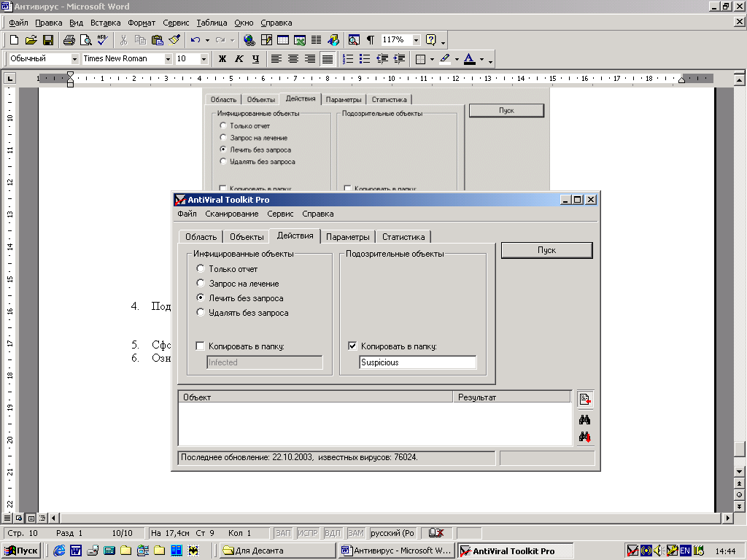Click the volume speaker tray icon
This screenshot has height=560, width=747.
coord(659,551)
